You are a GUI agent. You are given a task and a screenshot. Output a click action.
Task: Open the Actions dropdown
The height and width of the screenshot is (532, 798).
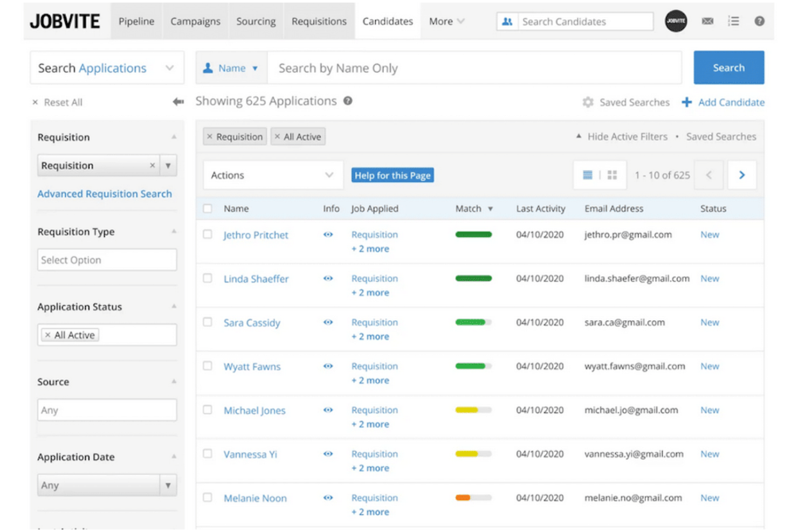pos(273,175)
